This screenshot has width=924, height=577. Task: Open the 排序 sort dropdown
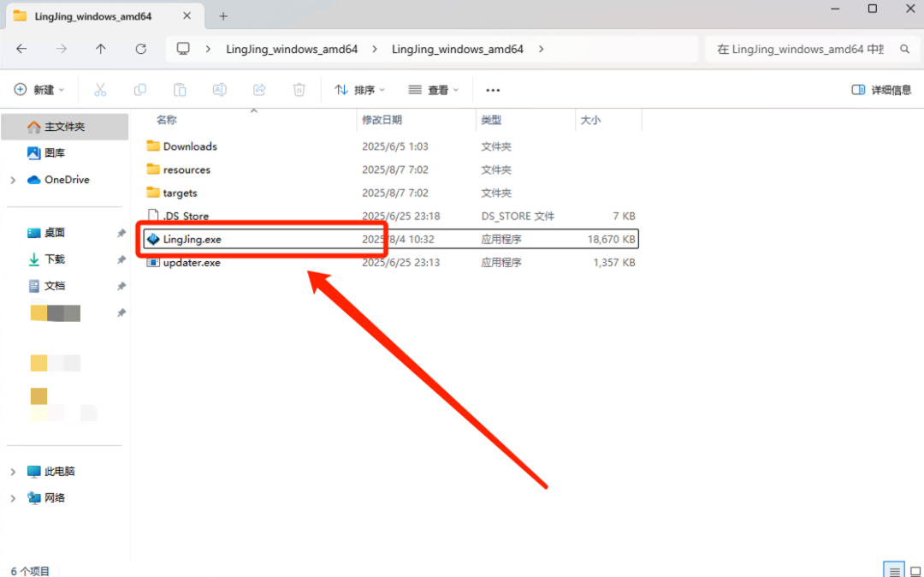coord(359,90)
